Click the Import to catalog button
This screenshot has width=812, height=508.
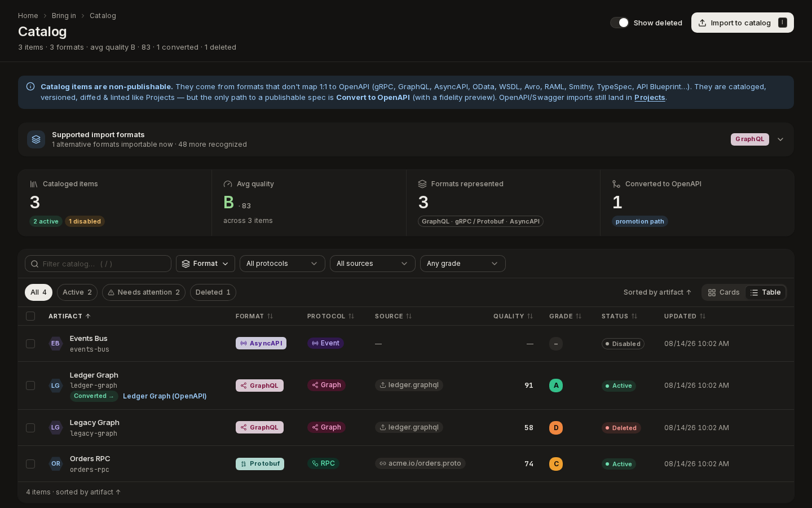click(743, 23)
